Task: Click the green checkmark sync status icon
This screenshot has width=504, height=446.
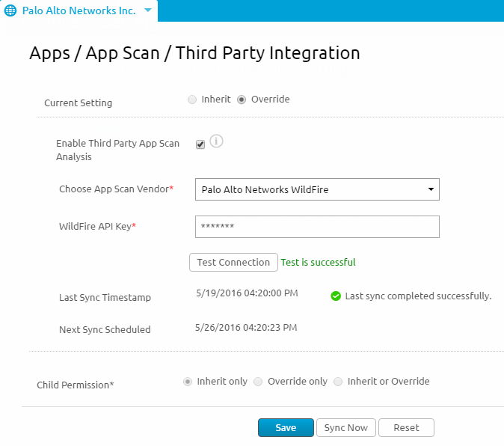Action: [336, 296]
